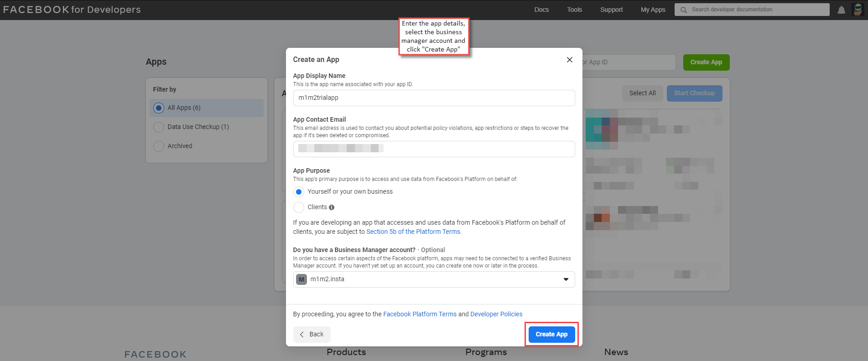This screenshot has width=868, height=361.
Task: Select the All Apps (6) filter
Action: pos(207,108)
